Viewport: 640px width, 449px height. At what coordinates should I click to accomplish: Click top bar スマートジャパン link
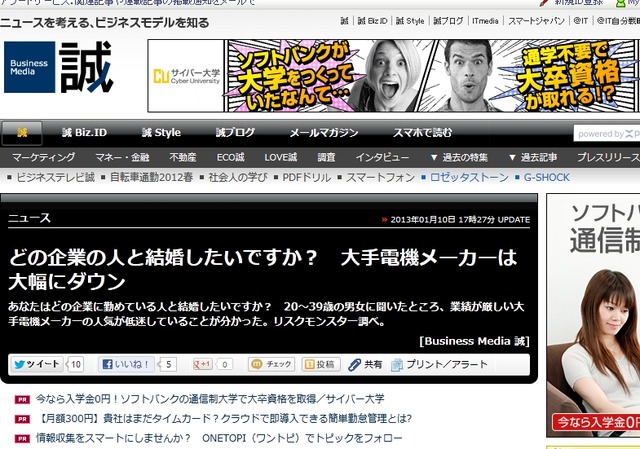coord(536,21)
